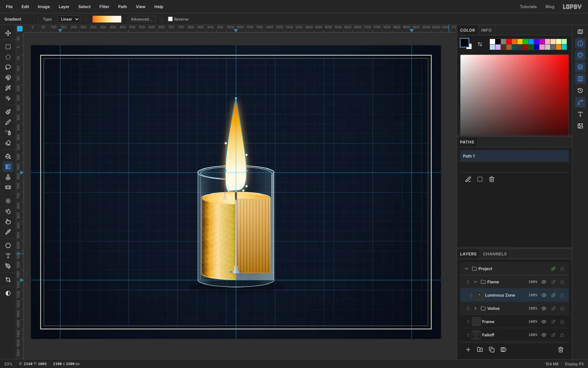Hide the Frame layer
Viewport: 588px width, 368px height.
pos(544,322)
